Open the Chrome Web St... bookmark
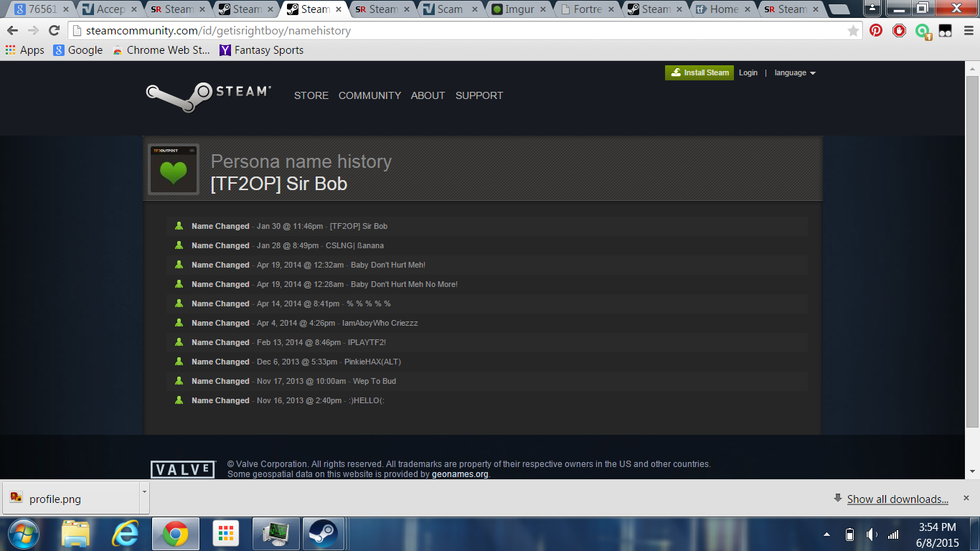Image resolution: width=980 pixels, height=551 pixels. [161, 50]
